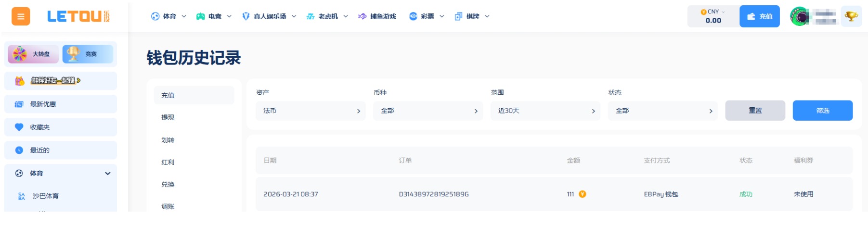Open the CNY currency dropdown
Image resolution: width=868 pixels, height=227 pixels.
click(x=713, y=12)
